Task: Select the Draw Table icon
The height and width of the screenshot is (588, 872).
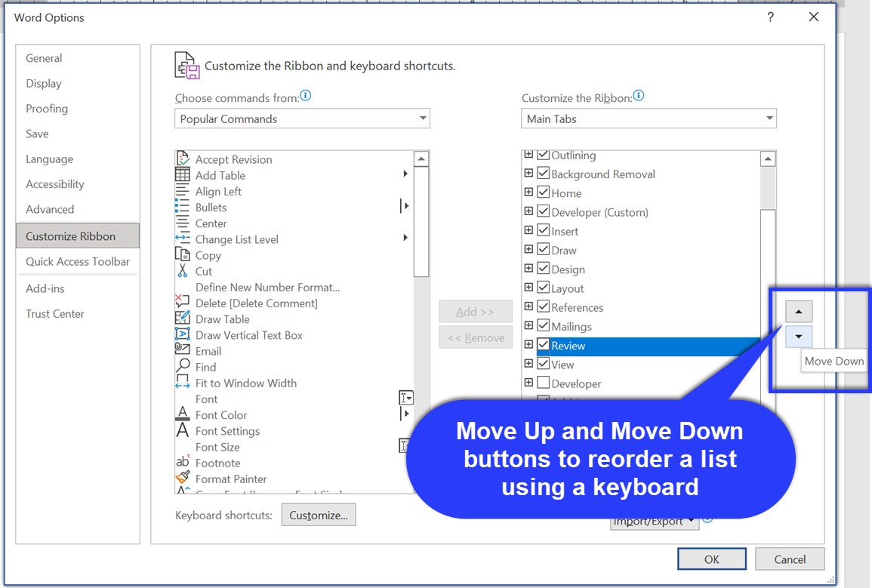Action: tap(183, 319)
